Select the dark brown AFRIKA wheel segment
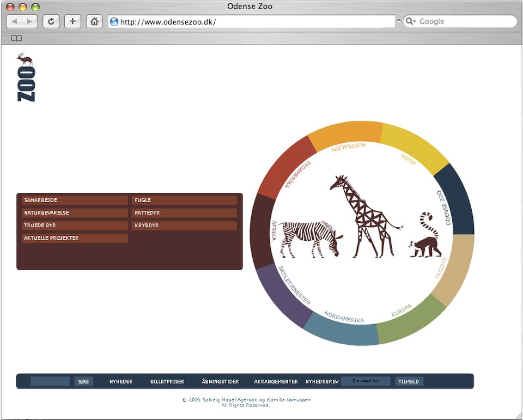Viewport: 523px width, 420px height. tap(262, 232)
